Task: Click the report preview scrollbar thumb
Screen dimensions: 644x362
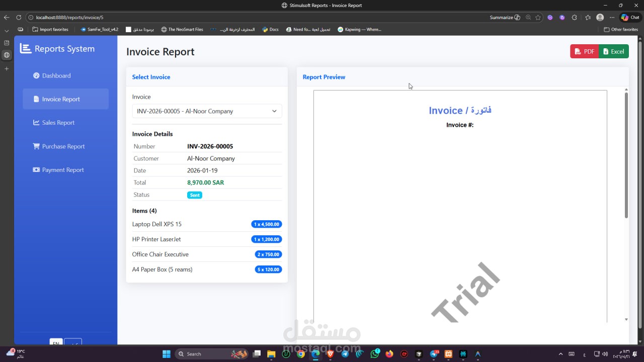Action: pyautogui.click(x=626, y=155)
